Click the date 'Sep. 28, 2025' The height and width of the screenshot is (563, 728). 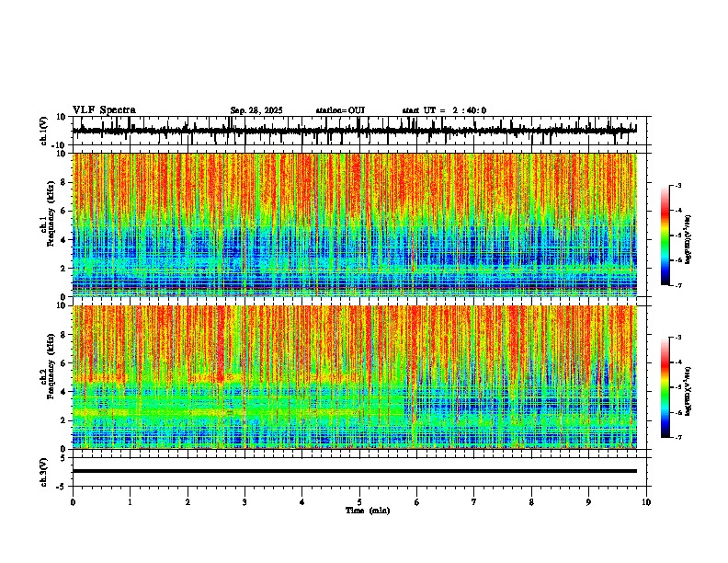256,110
